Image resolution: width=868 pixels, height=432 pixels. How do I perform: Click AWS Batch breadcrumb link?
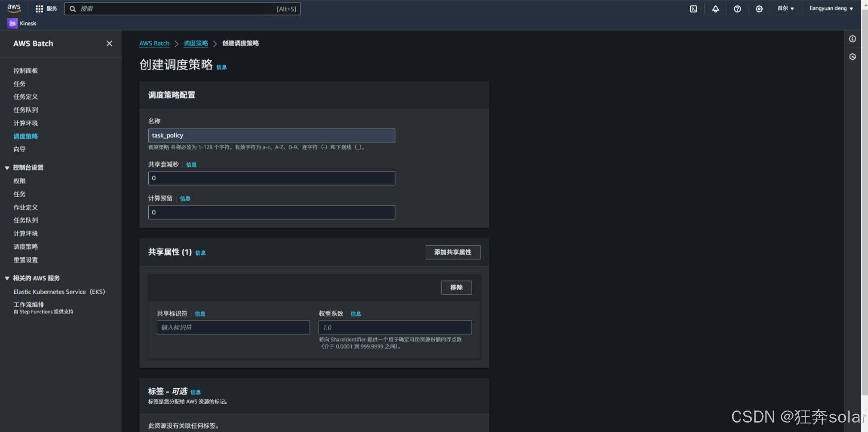[154, 43]
